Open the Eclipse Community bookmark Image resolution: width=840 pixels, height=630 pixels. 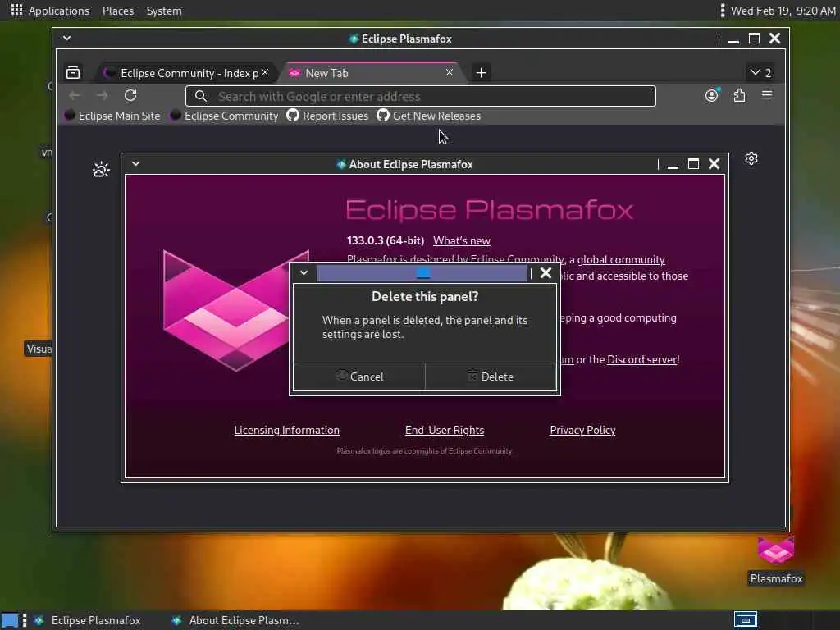[x=224, y=116]
